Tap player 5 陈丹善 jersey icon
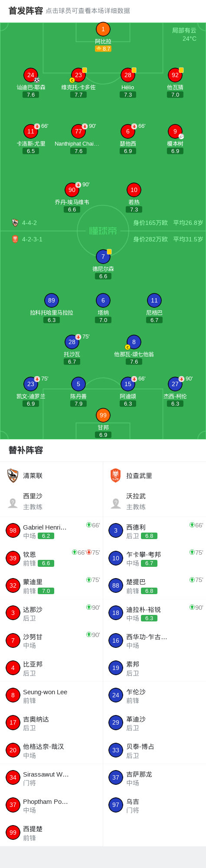This screenshot has height=868, width=206. click(x=78, y=384)
